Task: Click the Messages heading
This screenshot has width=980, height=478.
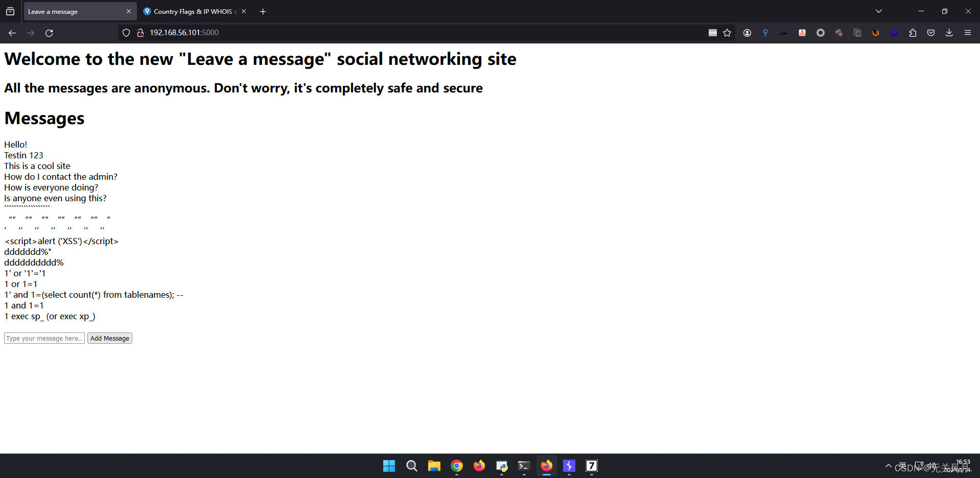Action: [44, 118]
